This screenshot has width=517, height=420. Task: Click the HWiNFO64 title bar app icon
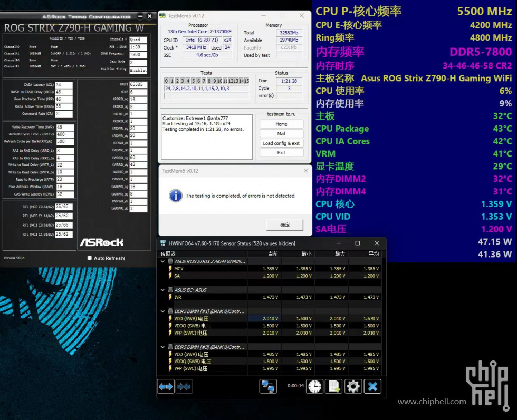163,243
